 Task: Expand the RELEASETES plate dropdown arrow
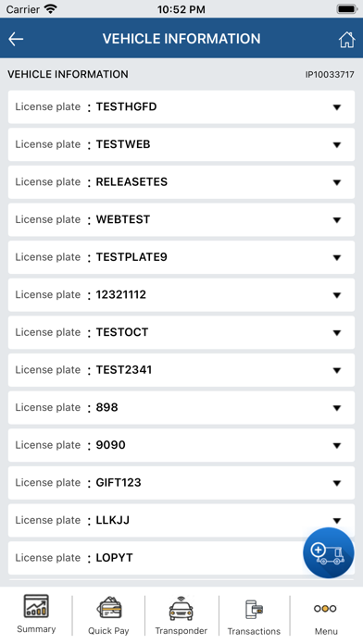pos(337,183)
